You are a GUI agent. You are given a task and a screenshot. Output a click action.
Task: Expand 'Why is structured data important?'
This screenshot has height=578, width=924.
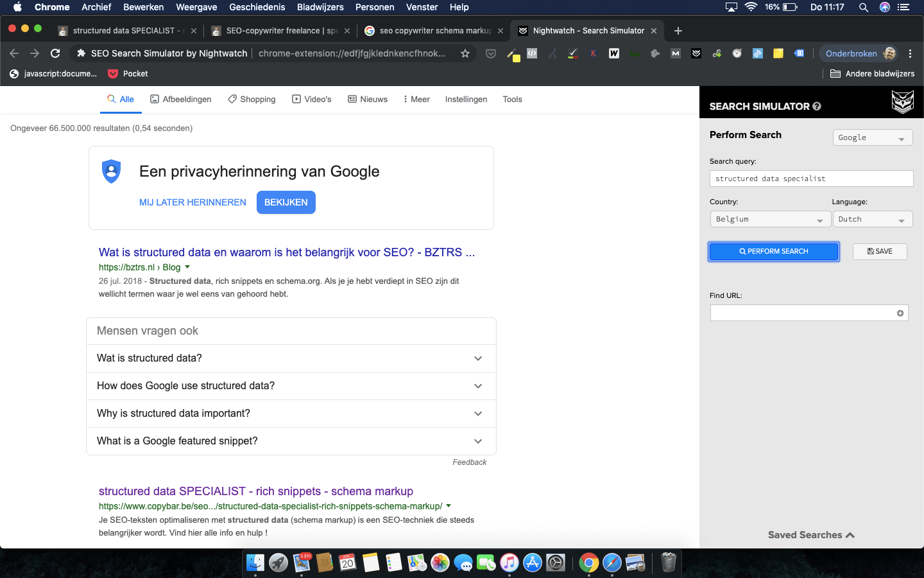pyautogui.click(x=291, y=414)
